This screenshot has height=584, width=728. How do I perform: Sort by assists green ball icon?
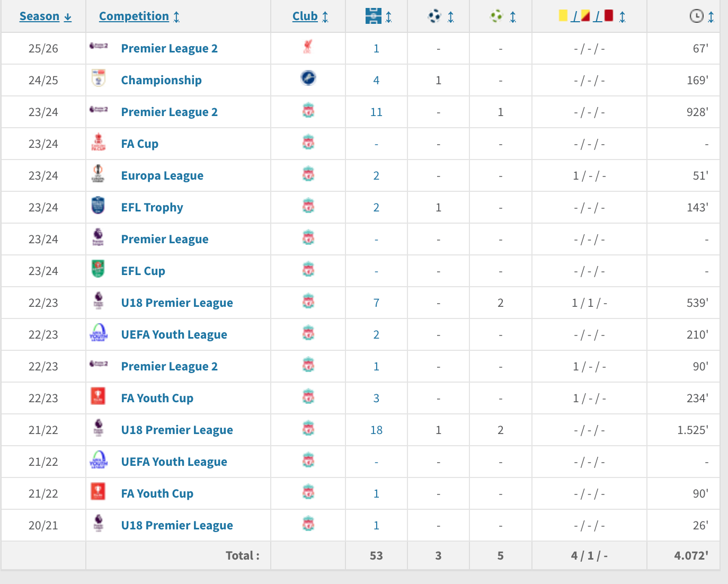496,16
